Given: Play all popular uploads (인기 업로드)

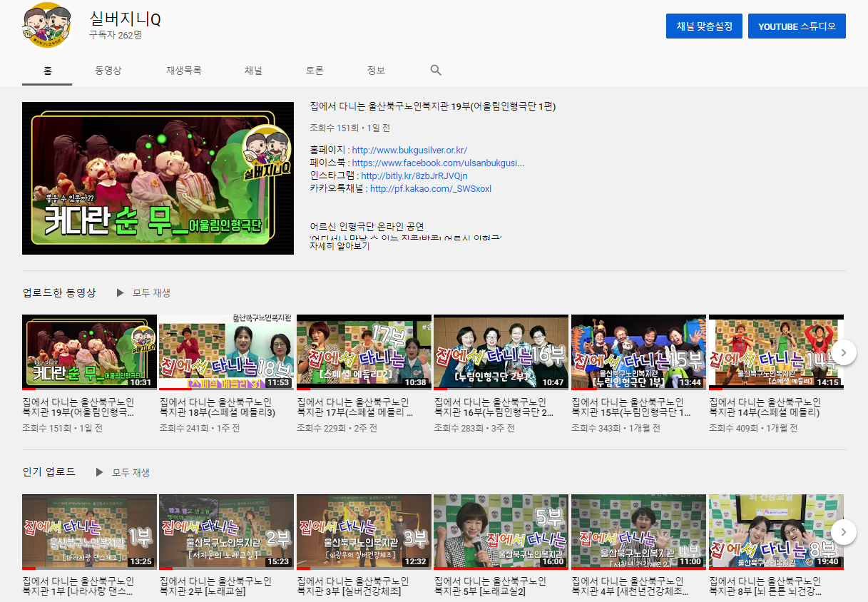Looking at the screenshot, I should (123, 472).
